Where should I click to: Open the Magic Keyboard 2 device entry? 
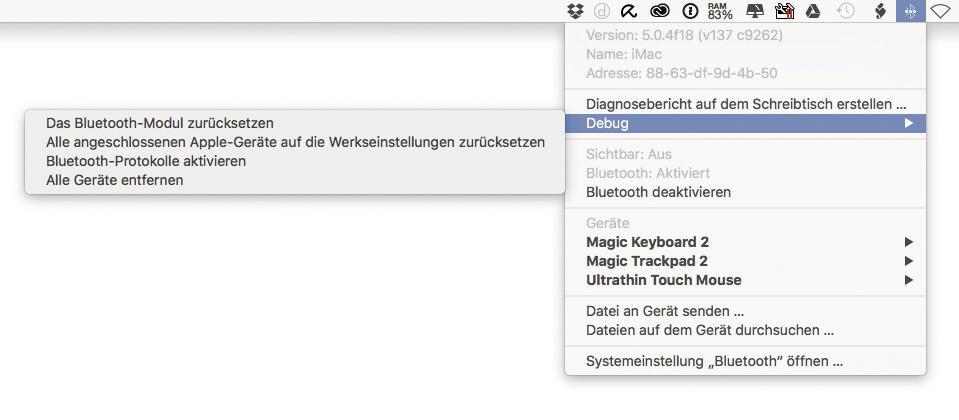point(746,242)
